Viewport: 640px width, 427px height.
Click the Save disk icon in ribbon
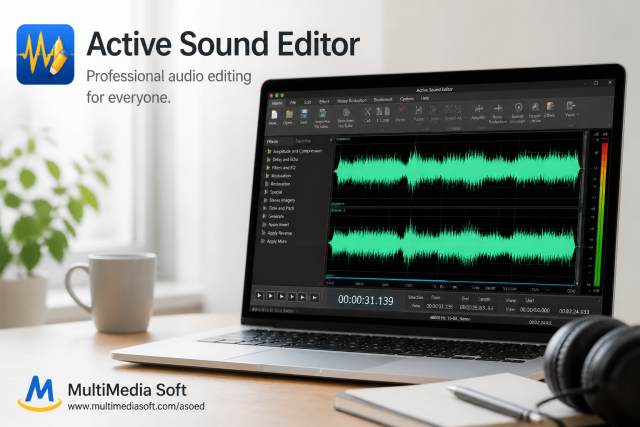[x=304, y=114]
